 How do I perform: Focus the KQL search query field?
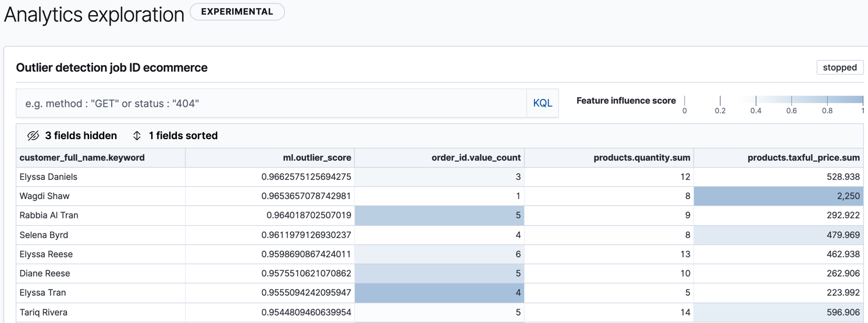click(x=271, y=103)
